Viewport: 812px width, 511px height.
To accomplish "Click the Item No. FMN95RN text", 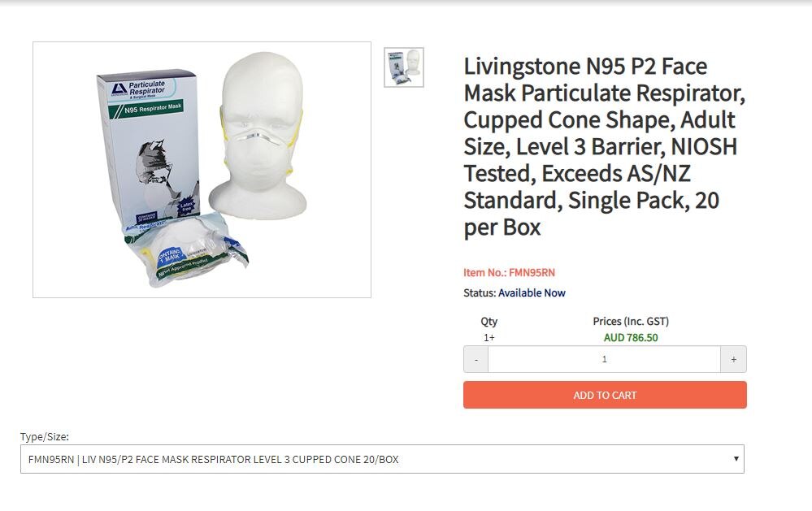I will 509,272.
